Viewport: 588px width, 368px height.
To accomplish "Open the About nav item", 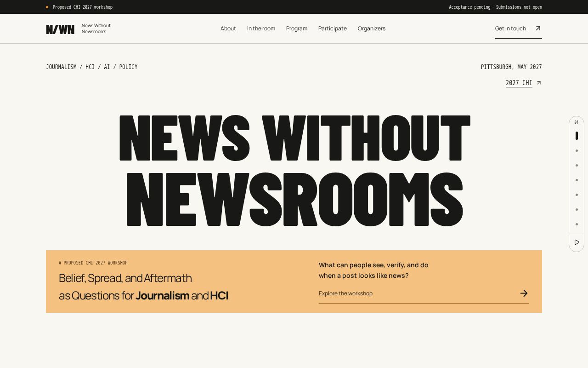I will [228, 29].
